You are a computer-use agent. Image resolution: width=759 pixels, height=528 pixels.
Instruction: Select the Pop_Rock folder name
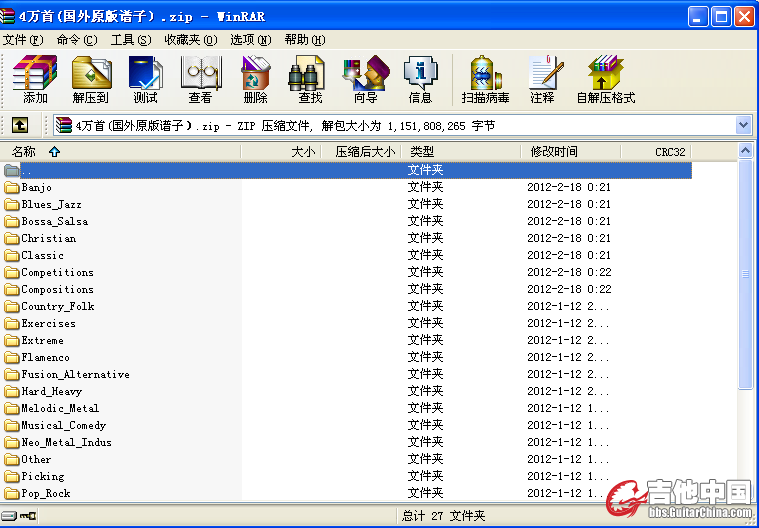46,493
